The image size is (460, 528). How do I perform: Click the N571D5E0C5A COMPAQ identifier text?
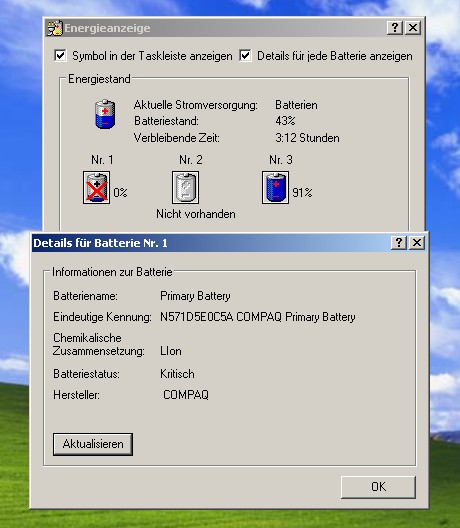[258, 317]
